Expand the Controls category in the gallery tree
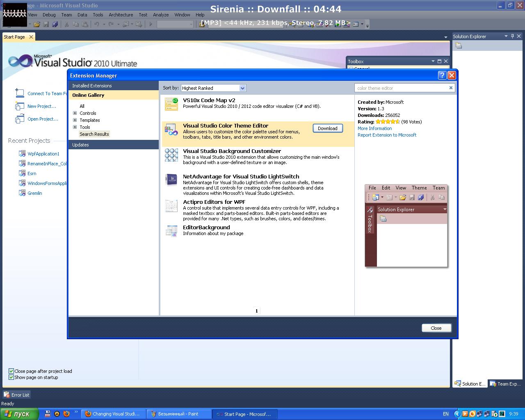Screen dimensions: 525x420 [x=75, y=113]
